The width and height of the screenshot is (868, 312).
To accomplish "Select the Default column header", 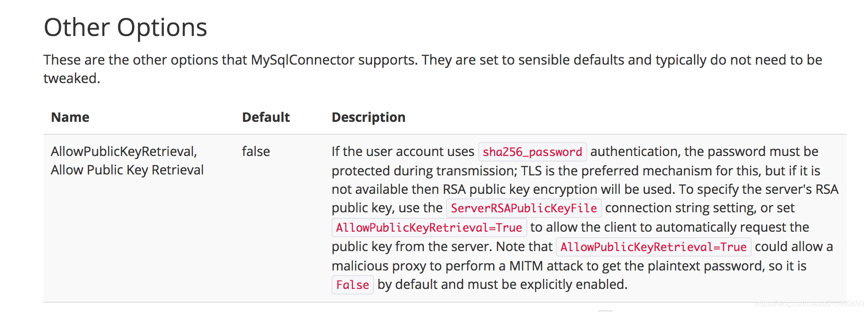I will click(x=266, y=117).
